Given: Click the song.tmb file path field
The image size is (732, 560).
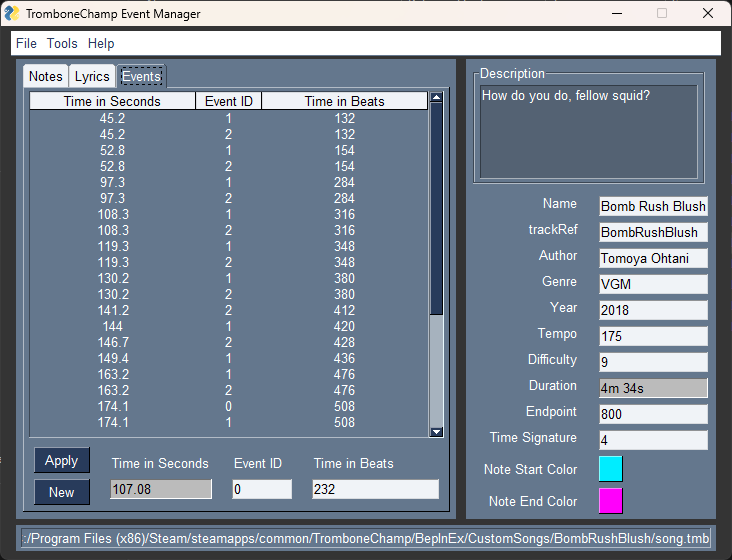Looking at the screenshot, I should 366,539.
